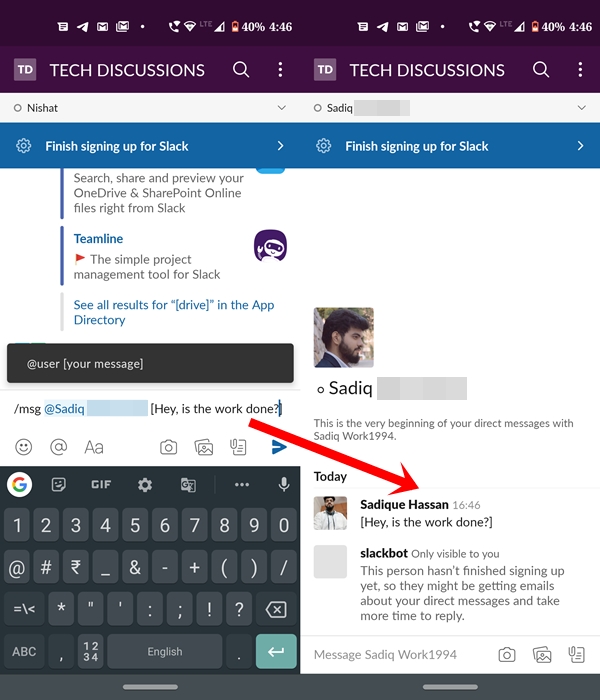Tap gear icon in left signup banner

pos(24,146)
